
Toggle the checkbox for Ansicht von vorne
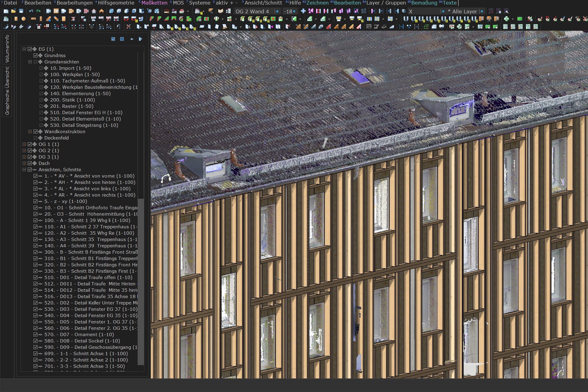pyautogui.click(x=35, y=176)
